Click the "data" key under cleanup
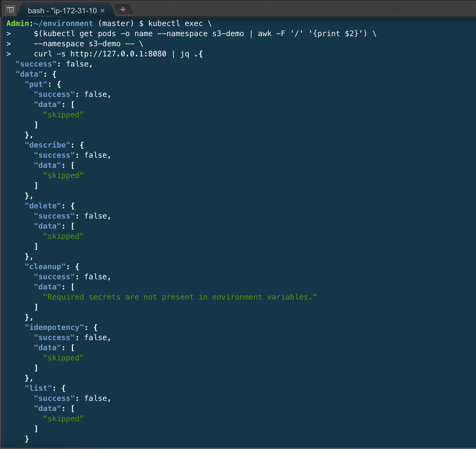The height and width of the screenshot is (449, 476). 48,287
